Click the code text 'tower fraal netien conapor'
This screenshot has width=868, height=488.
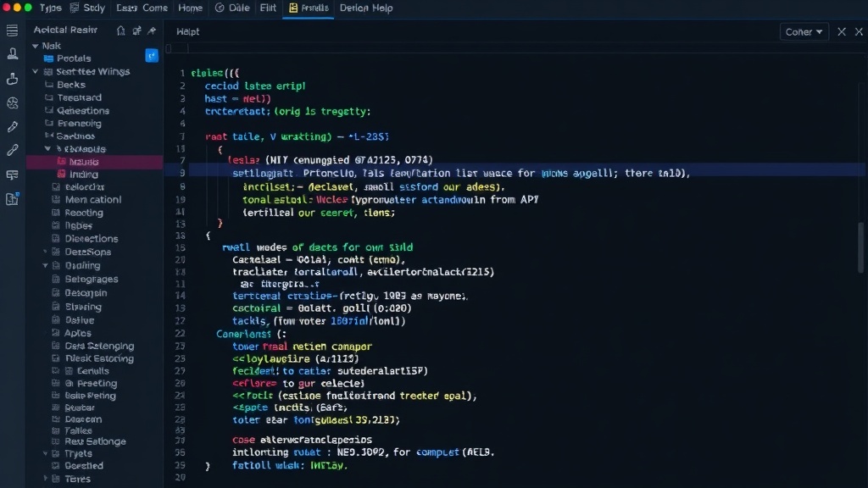[x=302, y=347]
